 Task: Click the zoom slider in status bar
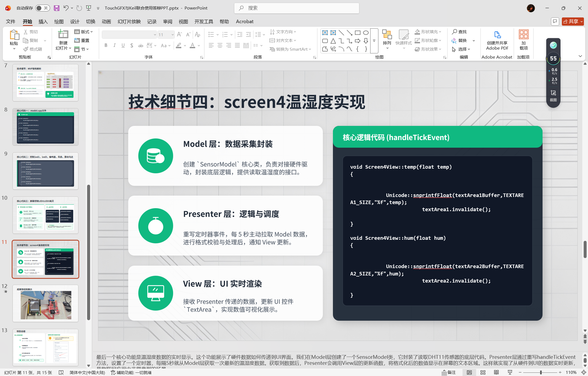pyautogui.click(x=541, y=372)
